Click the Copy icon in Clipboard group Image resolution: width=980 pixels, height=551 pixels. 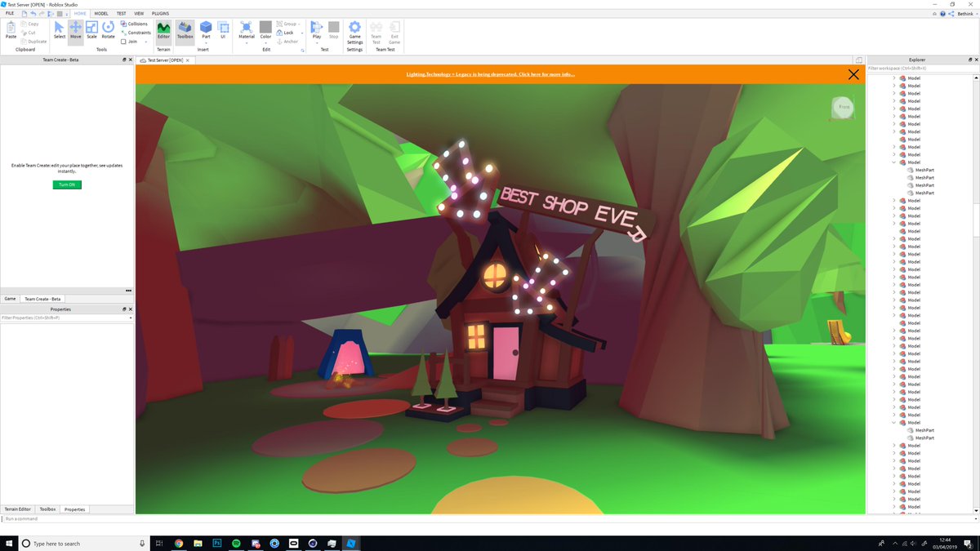[x=24, y=24]
